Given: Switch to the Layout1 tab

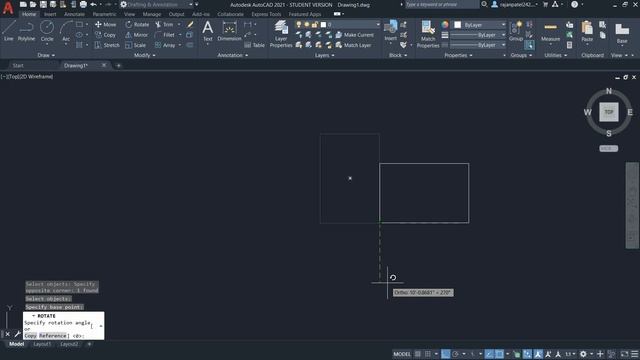Looking at the screenshot, I should click(x=42, y=344).
